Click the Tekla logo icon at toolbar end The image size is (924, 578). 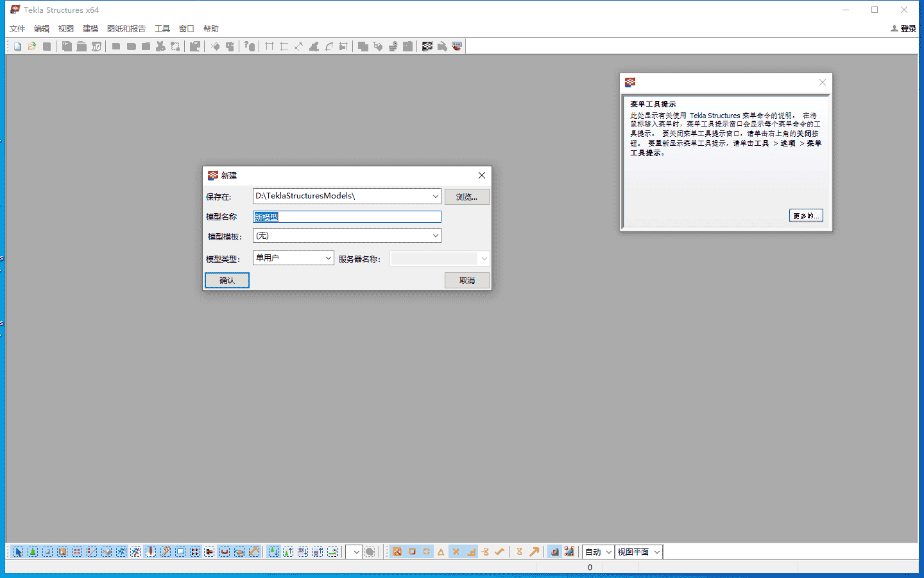click(x=457, y=46)
